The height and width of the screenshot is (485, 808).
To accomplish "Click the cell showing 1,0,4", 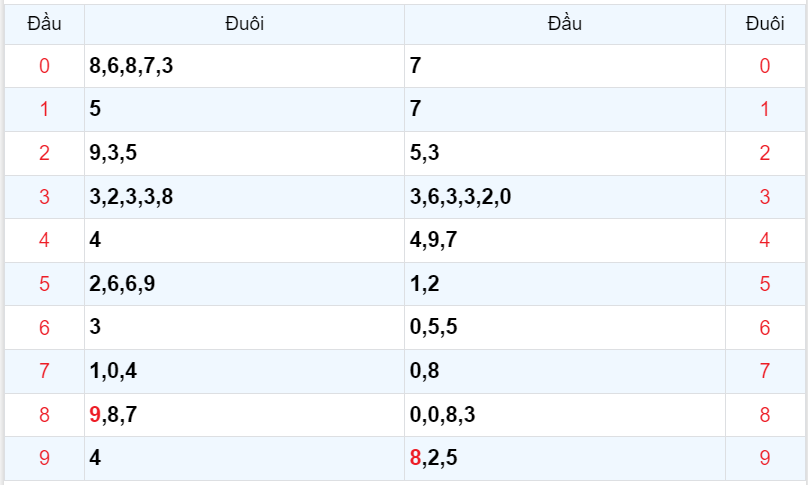I will (113, 371).
